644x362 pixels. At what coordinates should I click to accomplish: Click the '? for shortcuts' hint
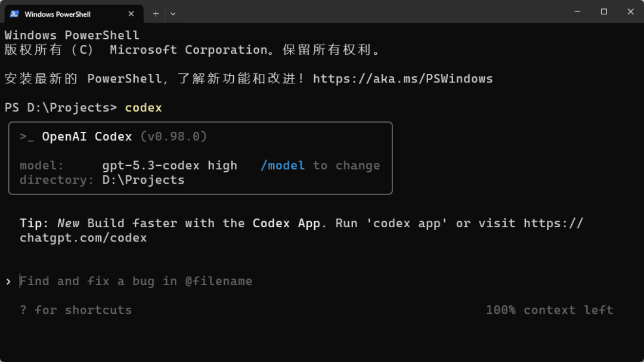coord(76,310)
